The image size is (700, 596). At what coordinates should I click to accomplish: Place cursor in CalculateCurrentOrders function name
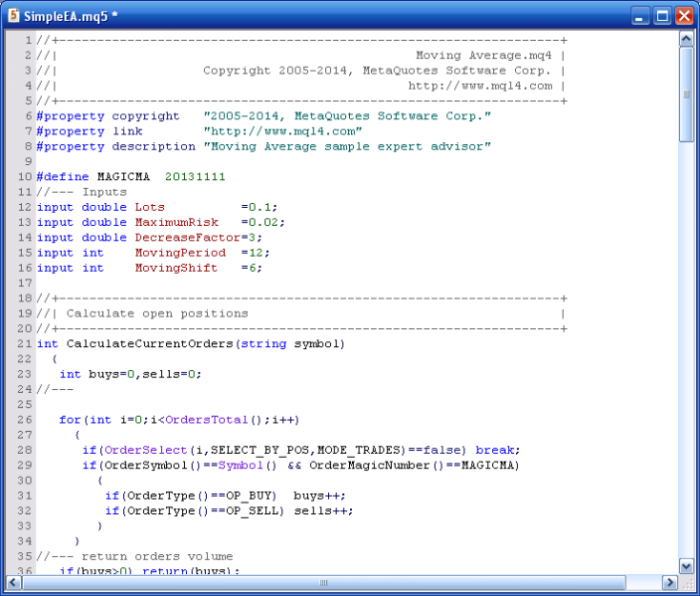tap(149, 344)
